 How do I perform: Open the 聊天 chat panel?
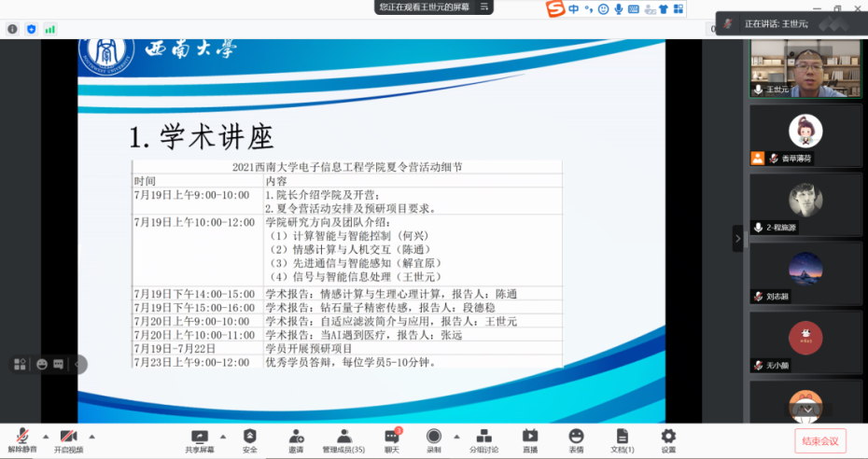(x=392, y=439)
